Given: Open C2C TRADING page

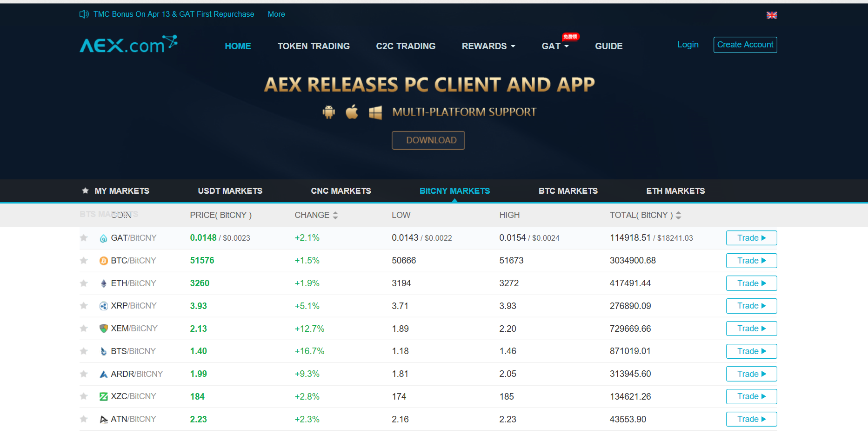Looking at the screenshot, I should coord(406,46).
